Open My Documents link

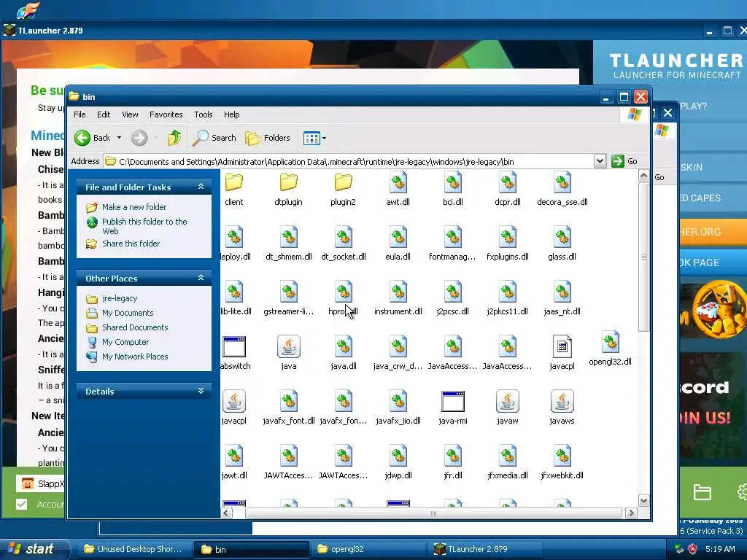click(x=128, y=313)
